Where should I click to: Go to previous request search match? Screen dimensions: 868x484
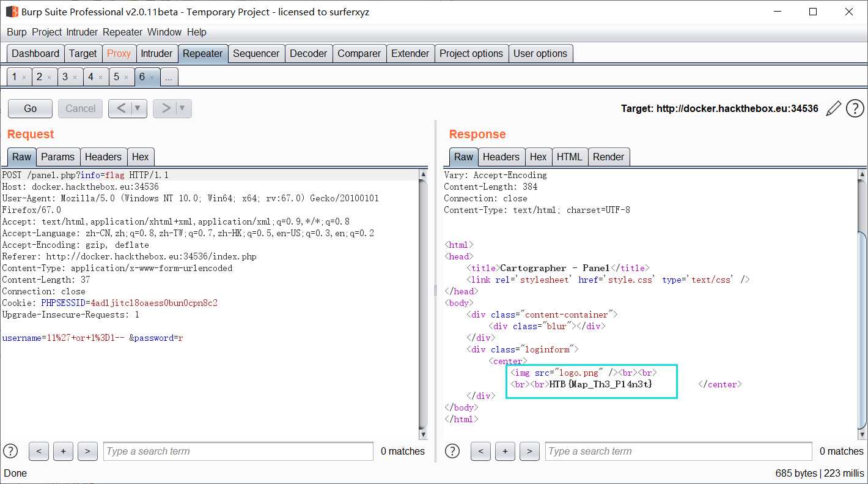pyautogui.click(x=39, y=451)
